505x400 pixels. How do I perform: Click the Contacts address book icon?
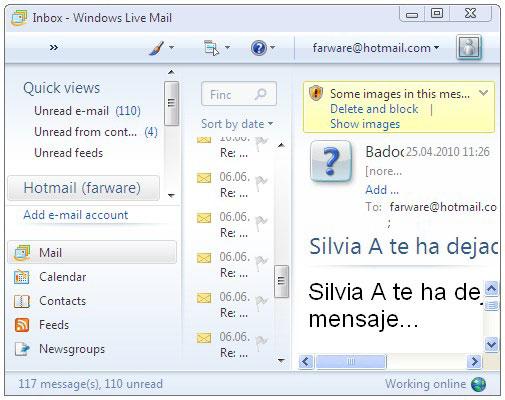point(22,301)
